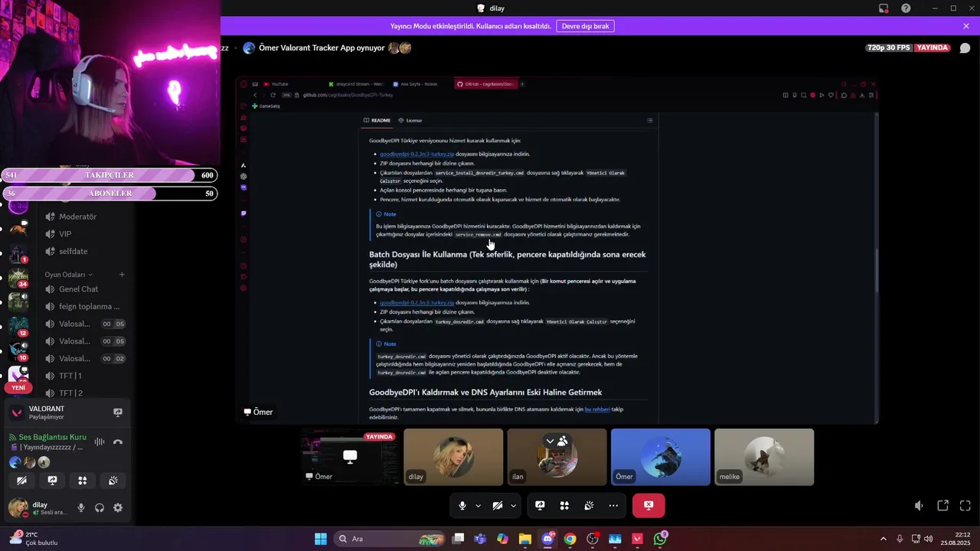980x551 pixels.
Task: Deafen with the headphones icon
Action: (x=100, y=507)
